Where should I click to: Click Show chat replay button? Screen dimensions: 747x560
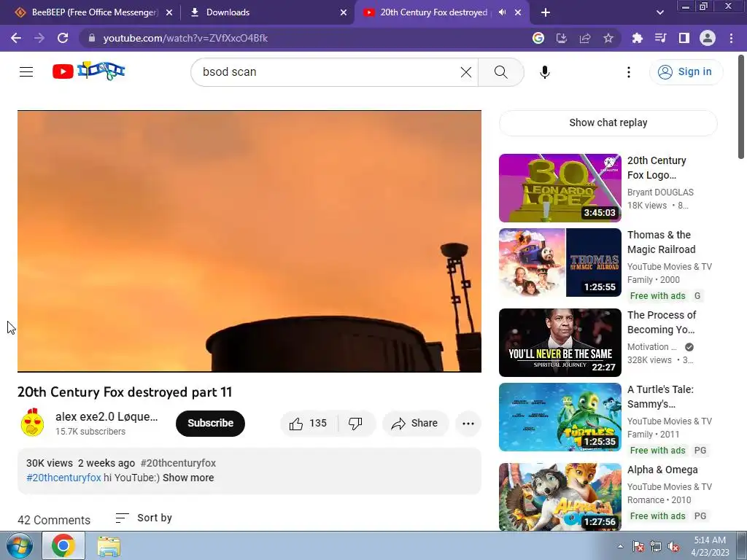pos(608,122)
